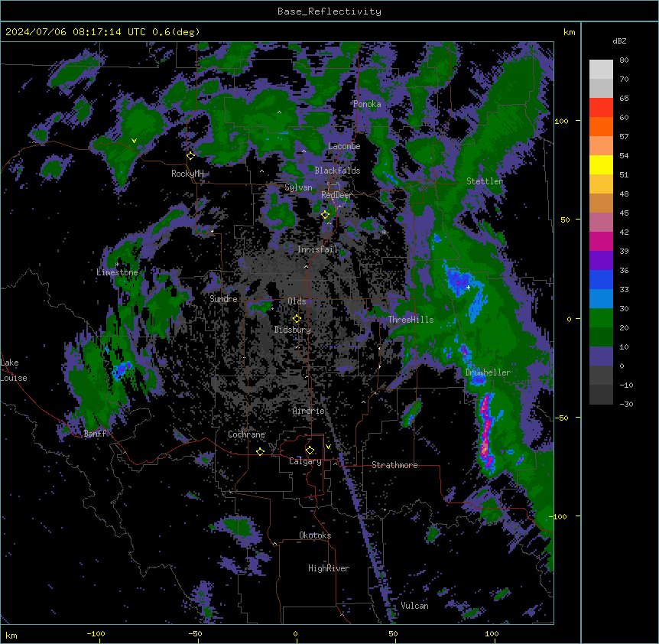659x644 pixels.
Task: Click the Banff label
Action: coord(95,434)
